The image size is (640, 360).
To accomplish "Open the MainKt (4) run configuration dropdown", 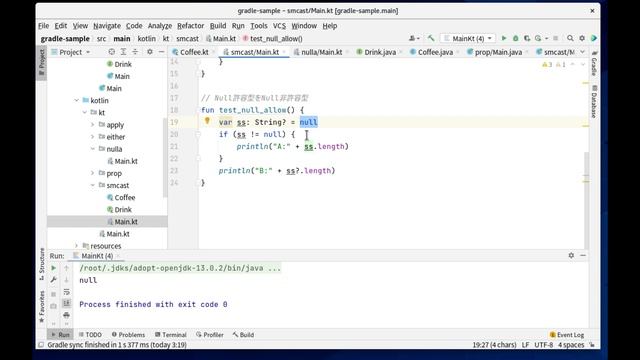I will click(x=468, y=38).
